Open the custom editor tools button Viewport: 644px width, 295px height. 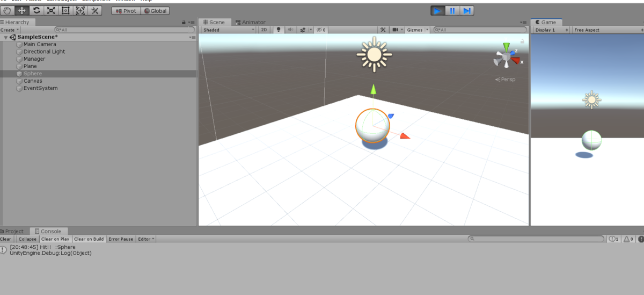pos(95,10)
